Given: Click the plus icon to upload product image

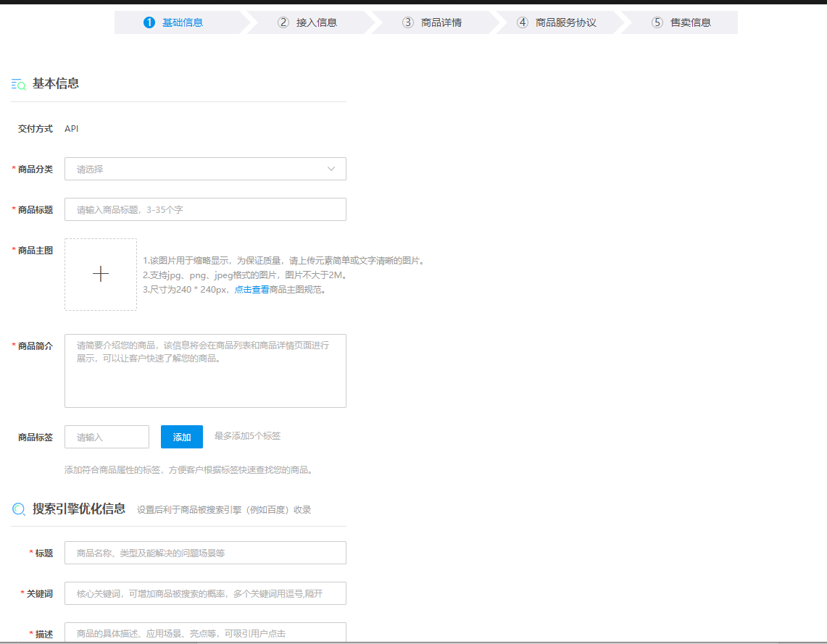Looking at the screenshot, I should click(x=101, y=274).
